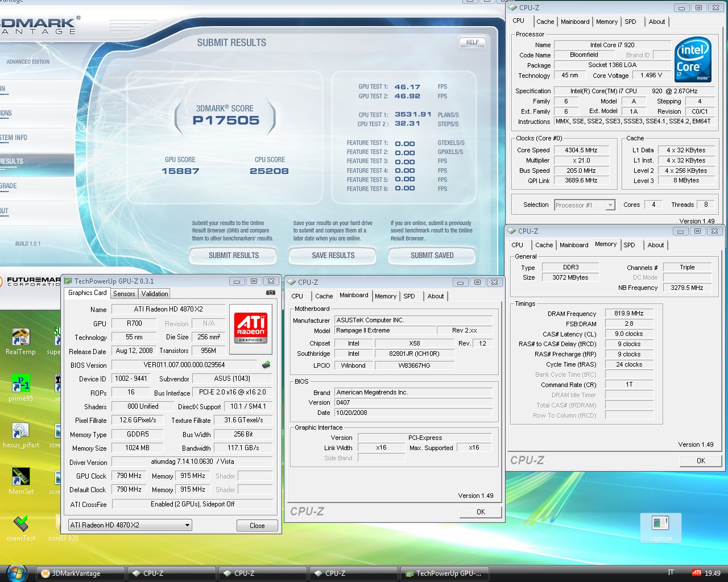Click SUBMIT RESULTS button in 3DMark
Screen dimensions: 728x582
233,256
